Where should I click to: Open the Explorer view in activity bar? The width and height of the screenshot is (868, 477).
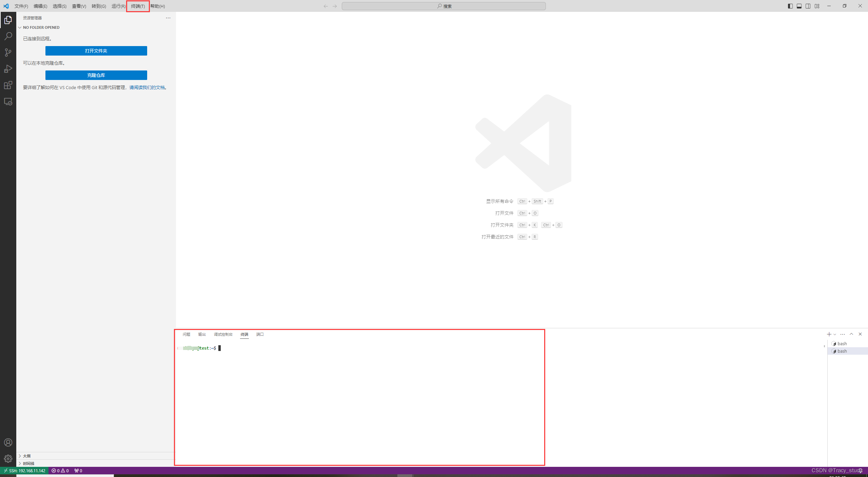8,20
